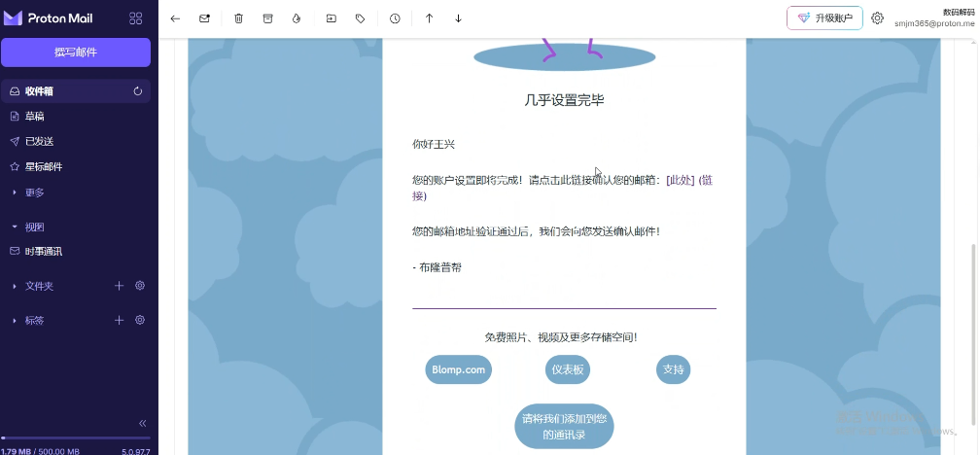
Task: Click the 几乎设置完毕 heading text
Action: pos(564,100)
